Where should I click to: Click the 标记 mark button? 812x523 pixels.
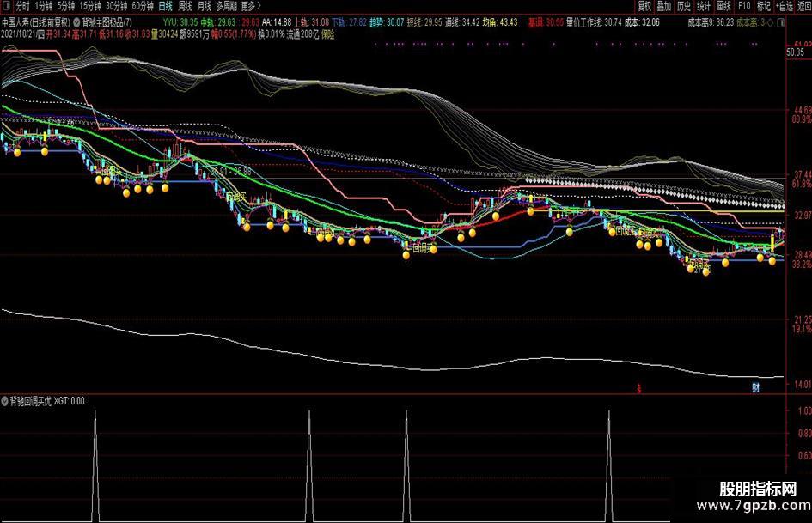[x=763, y=6]
